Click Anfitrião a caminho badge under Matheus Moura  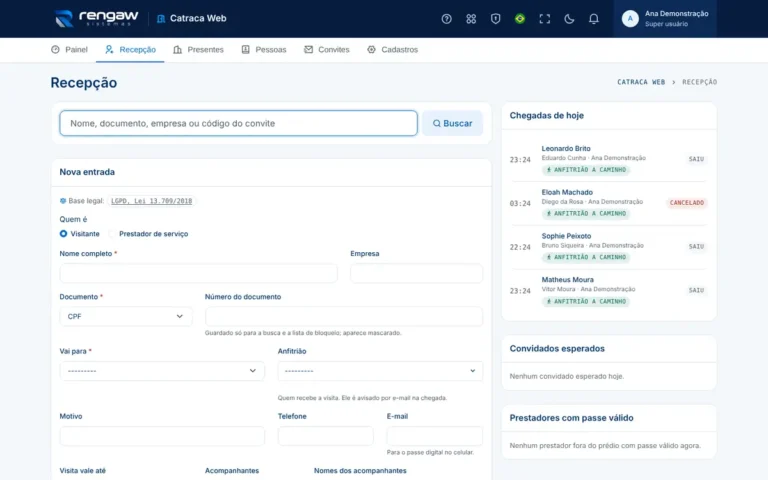586,301
